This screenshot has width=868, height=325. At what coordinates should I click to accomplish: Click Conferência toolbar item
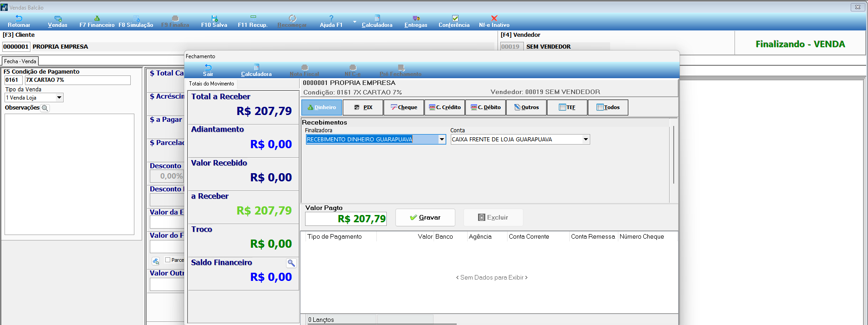click(454, 21)
